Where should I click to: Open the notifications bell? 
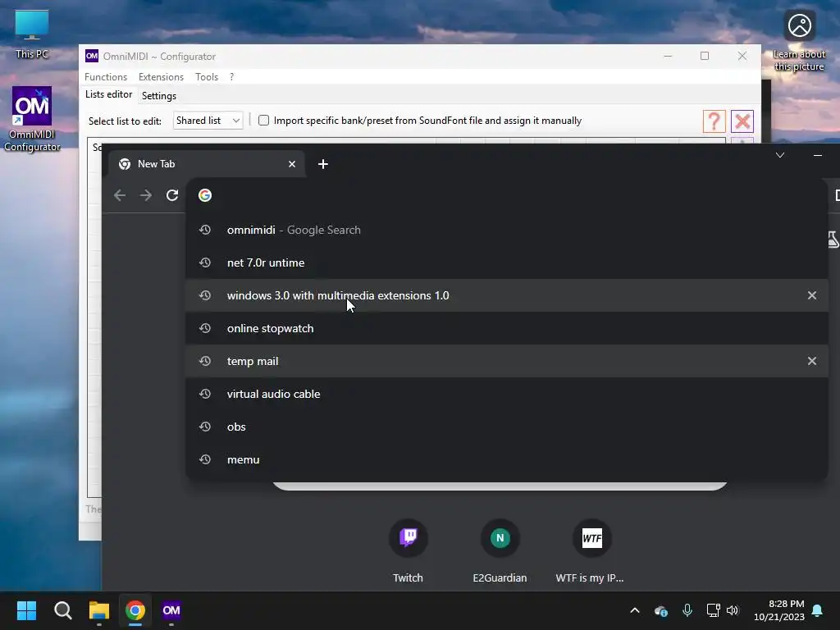coord(818,610)
